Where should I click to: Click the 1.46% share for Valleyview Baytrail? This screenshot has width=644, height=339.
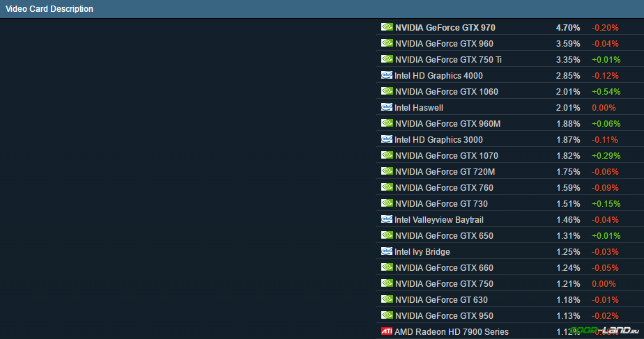point(569,220)
